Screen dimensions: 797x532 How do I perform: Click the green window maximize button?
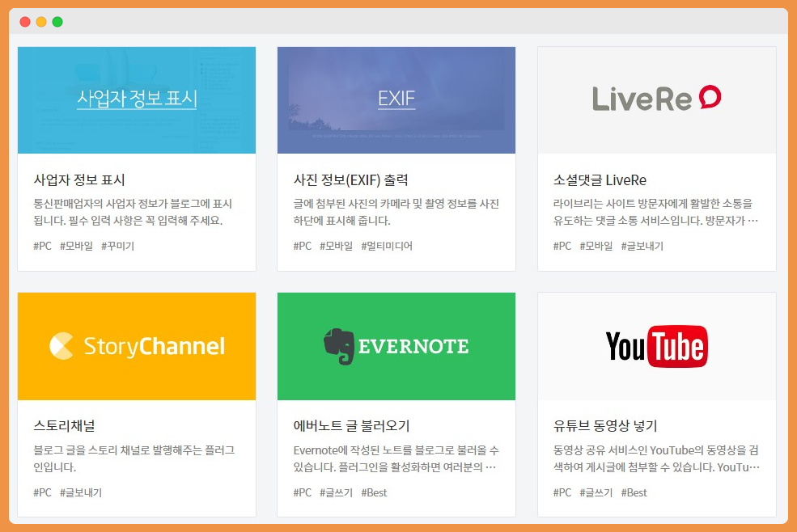coord(57,22)
